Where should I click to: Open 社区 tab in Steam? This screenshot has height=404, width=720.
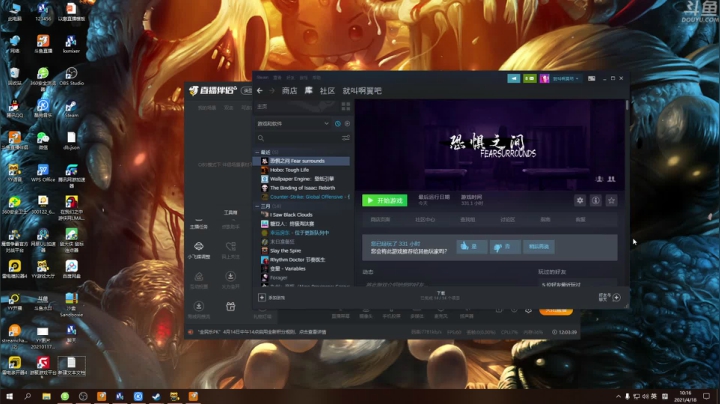pyautogui.click(x=327, y=91)
